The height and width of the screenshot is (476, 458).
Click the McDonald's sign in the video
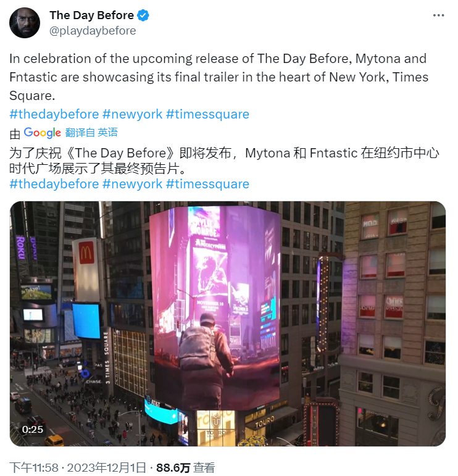tap(86, 269)
